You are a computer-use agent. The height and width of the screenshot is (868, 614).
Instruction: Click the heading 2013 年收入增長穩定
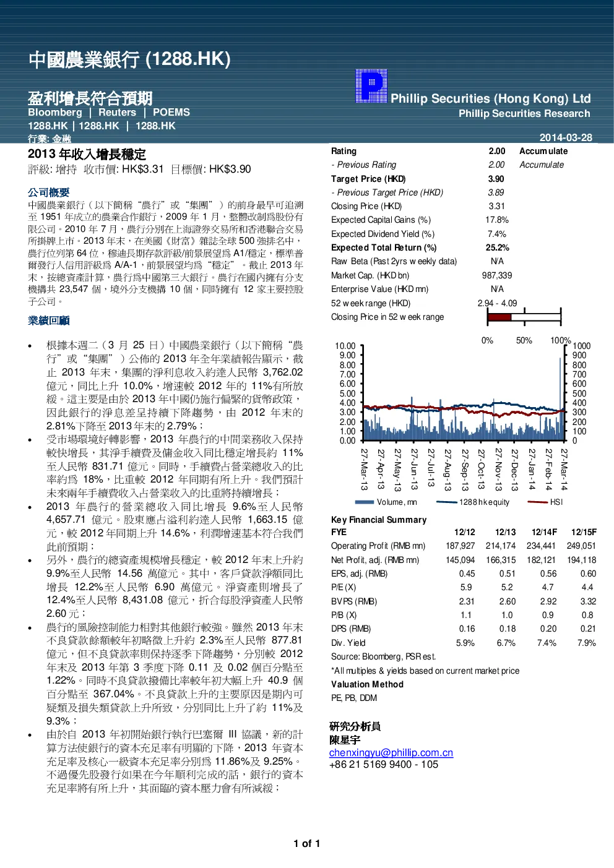coord(87,154)
